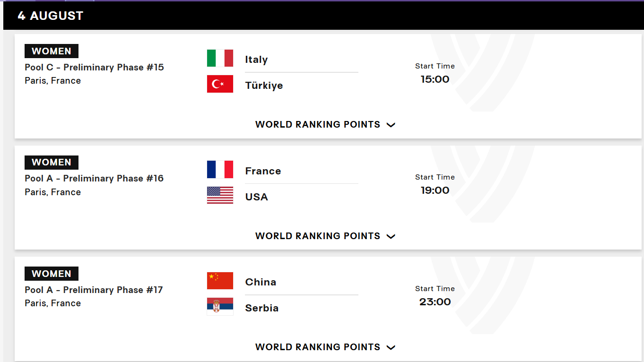The width and height of the screenshot is (644, 362).
Task: Open the Italy team name link
Action: 256,60
